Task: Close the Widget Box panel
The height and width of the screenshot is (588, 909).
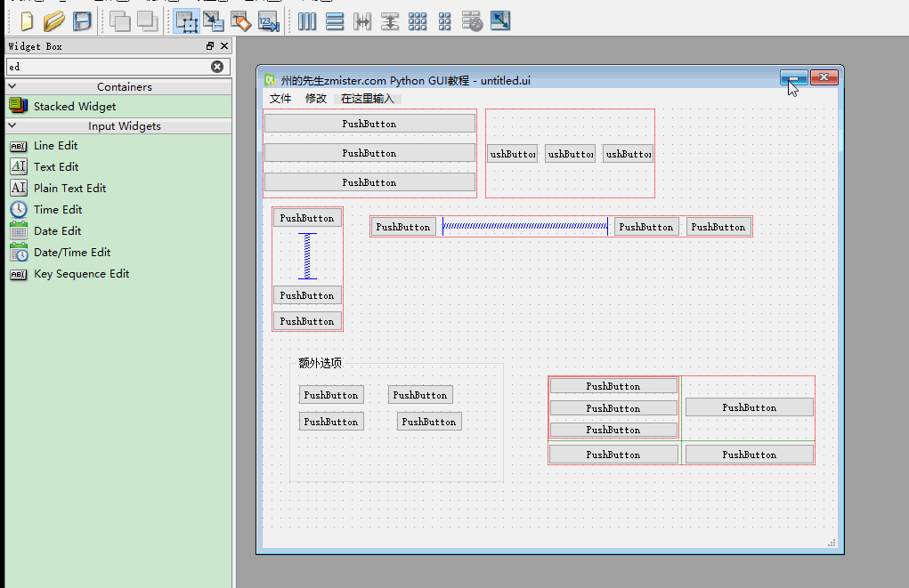Action: (224, 45)
